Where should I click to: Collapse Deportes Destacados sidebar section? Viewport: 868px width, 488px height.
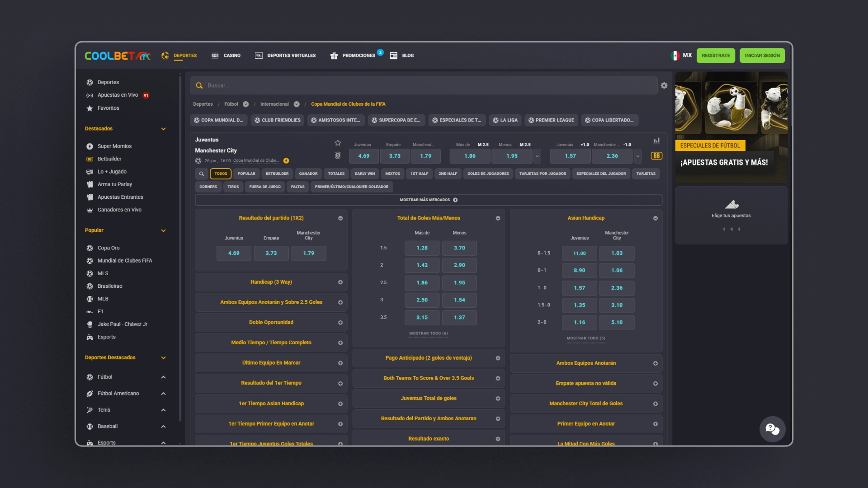[163, 358]
